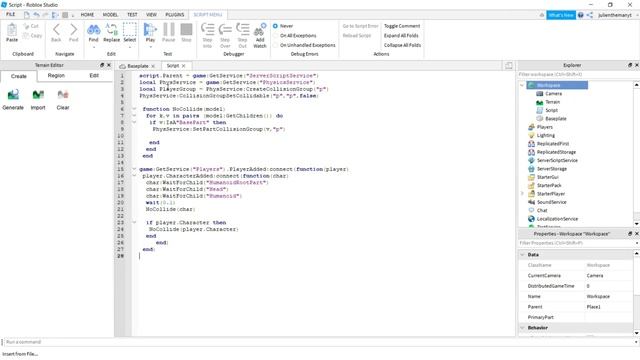This screenshot has height=360, width=640.
Task: Open the Baseplate document tab
Action: click(138, 66)
